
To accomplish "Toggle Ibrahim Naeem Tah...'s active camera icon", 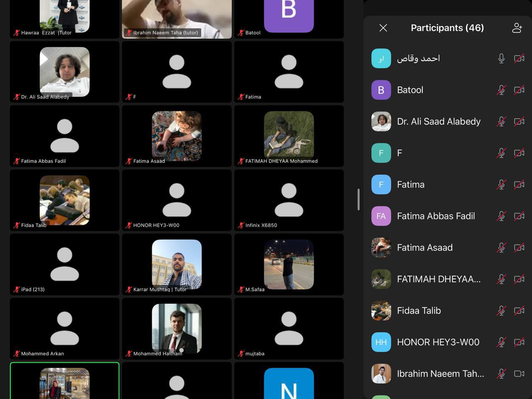I will coord(519,374).
